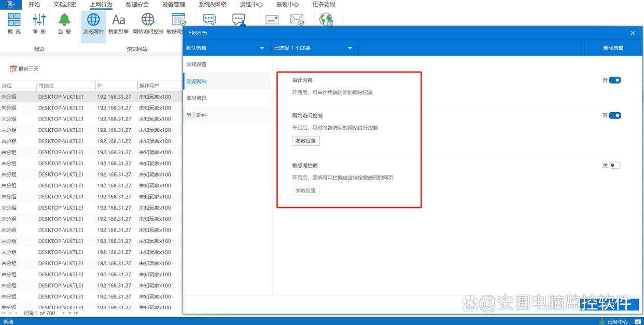Open the application menu button dropdown
The width and height of the screenshot is (644, 325).
click(10, 4)
